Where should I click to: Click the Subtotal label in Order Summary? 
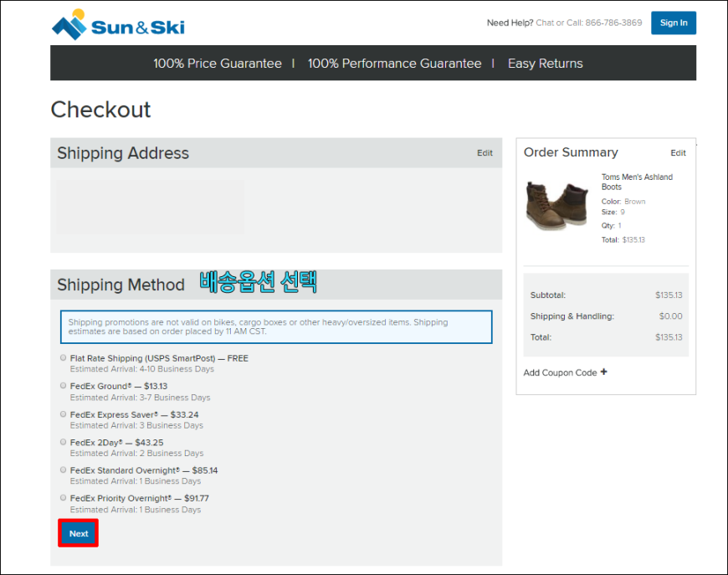pyautogui.click(x=548, y=295)
